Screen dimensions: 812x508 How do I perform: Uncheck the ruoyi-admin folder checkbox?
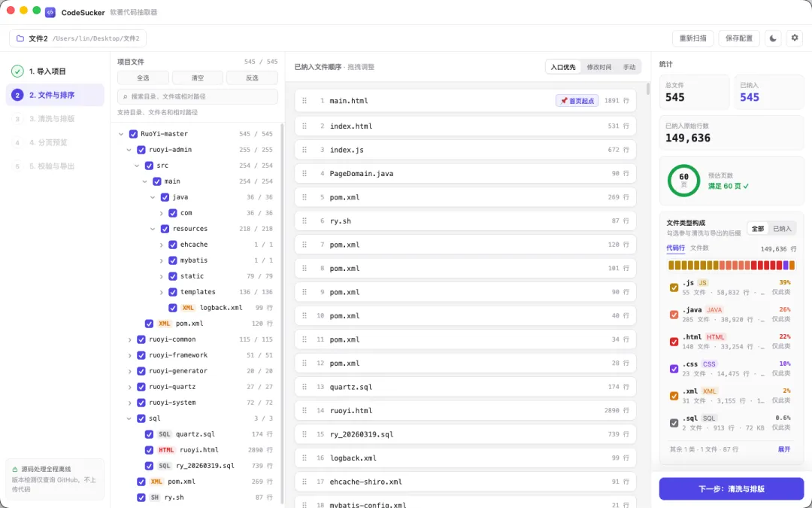click(x=141, y=149)
